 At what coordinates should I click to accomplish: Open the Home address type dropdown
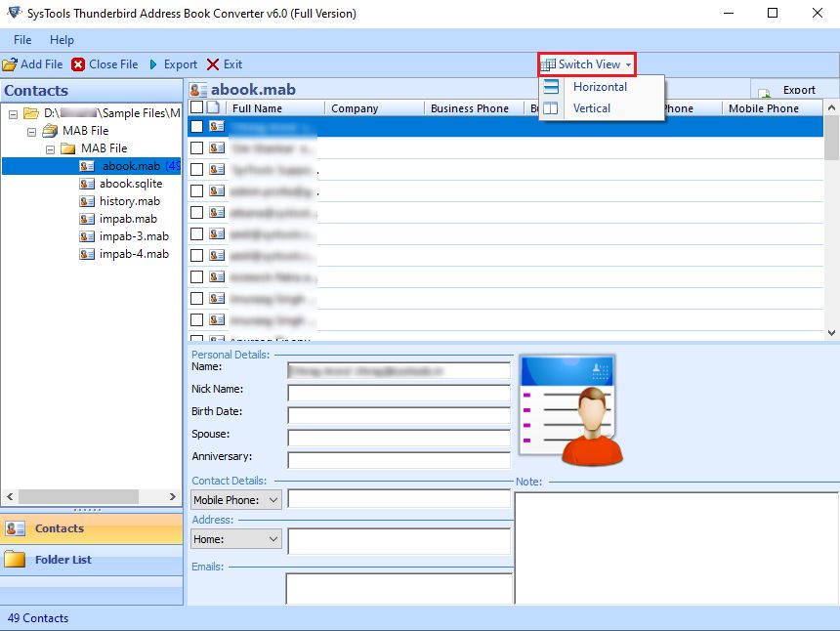click(x=273, y=539)
